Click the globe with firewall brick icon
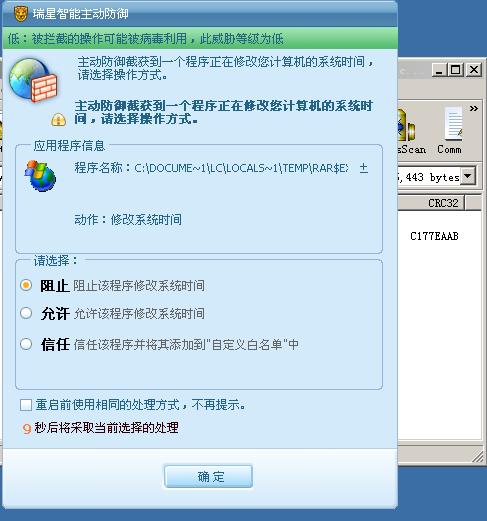Screen dimensions: 487x521 click(33, 80)
